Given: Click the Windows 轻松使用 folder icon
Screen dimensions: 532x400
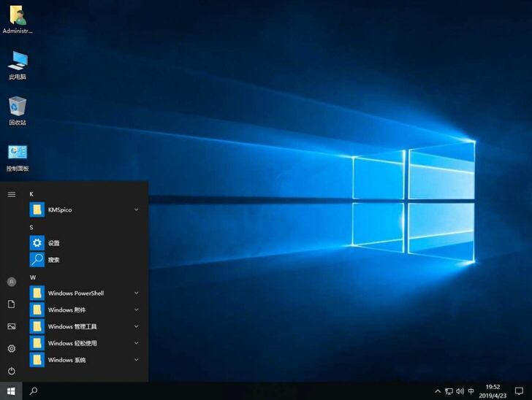Looking at the screenshot, I should point(37,343).
